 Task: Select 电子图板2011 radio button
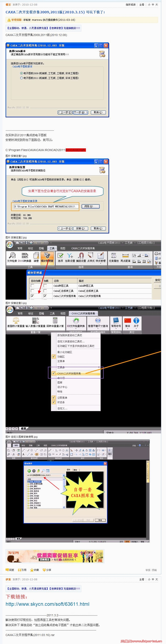tap(22, 78)
